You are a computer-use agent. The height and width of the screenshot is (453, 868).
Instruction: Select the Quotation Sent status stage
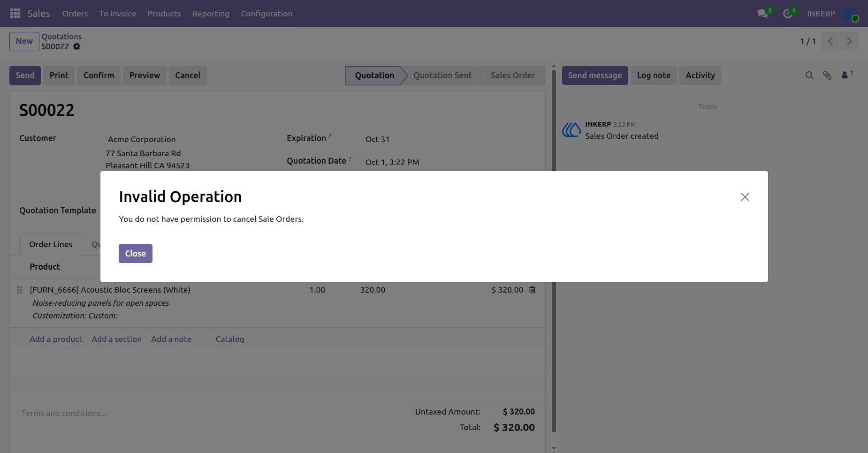coord(442,75)
